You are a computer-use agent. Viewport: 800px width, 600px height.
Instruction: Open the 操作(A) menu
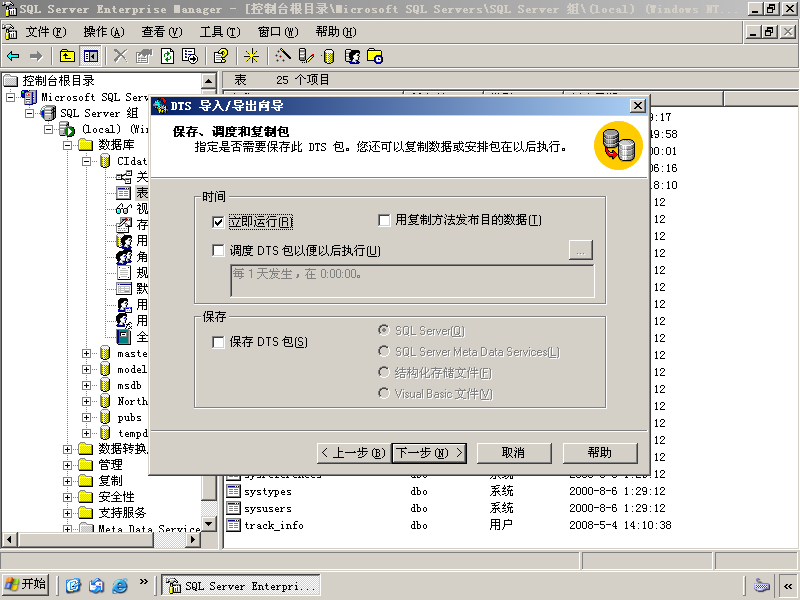[104, 32]
